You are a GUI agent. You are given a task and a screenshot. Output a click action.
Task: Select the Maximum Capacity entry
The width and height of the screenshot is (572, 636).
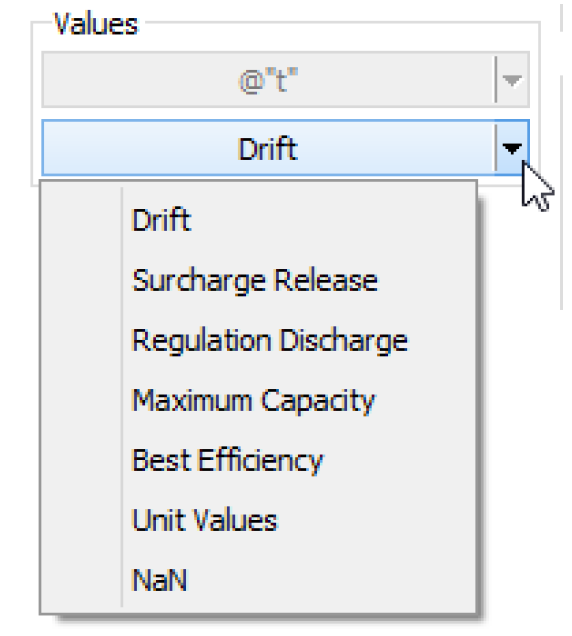point(254,401)
